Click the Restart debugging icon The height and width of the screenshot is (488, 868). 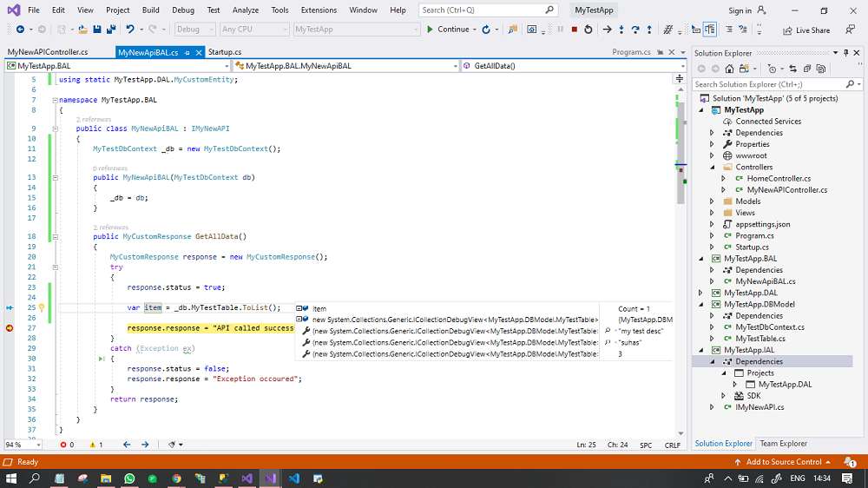pos(589,30)
